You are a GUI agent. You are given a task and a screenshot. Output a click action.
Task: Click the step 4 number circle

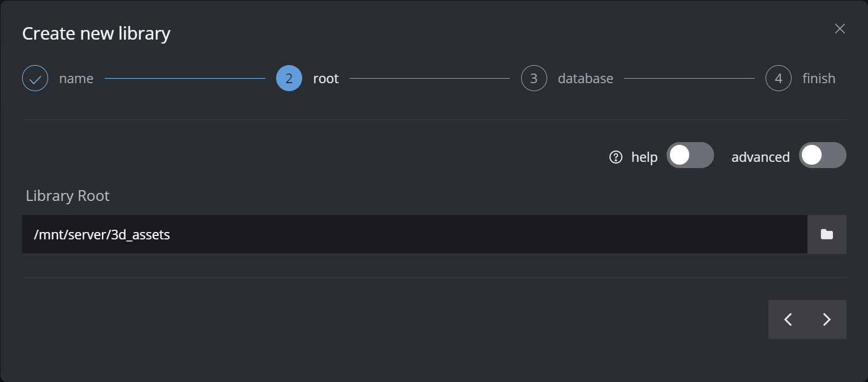[779, 79]
